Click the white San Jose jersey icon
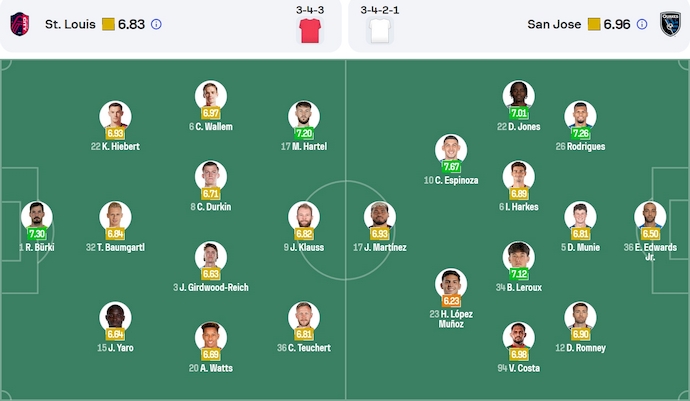690x401 pixels. 379,30
